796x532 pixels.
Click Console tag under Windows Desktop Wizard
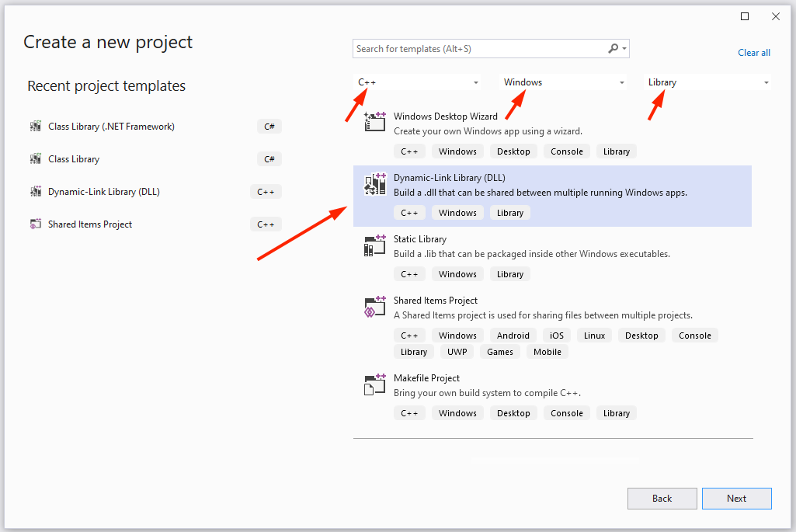pyautogui.click(x=567, y=151)
